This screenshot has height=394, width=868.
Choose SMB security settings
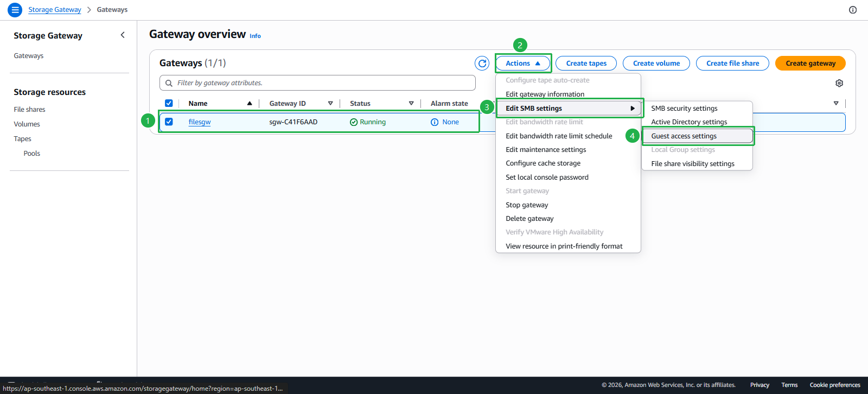point(684,109)
